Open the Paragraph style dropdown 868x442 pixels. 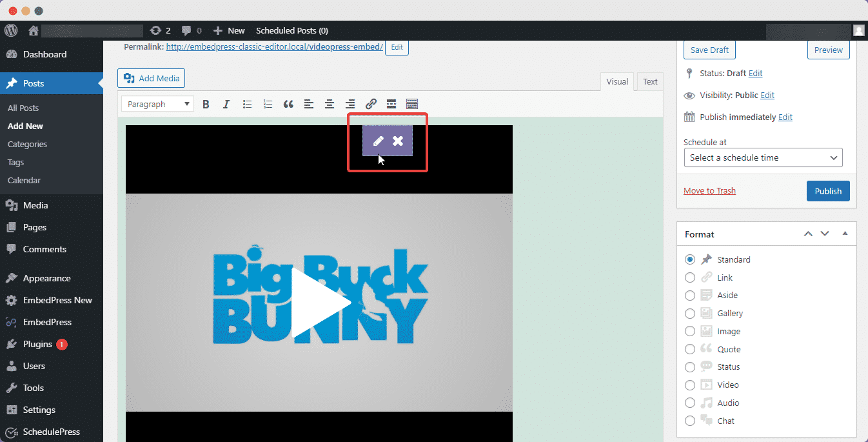[157, 103]
